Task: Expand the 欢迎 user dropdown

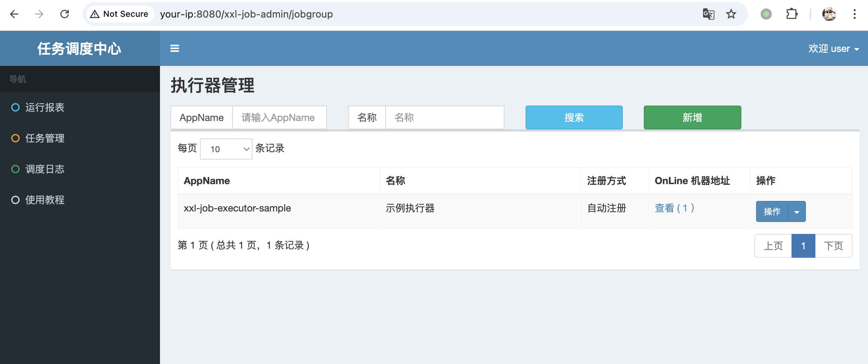Action: point(833,48)
